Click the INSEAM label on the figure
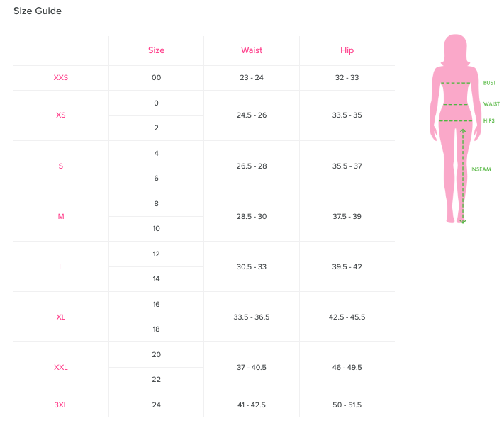The width and height of the screenshot is (504, 435). pyautogui.click(x=481, y=169)
